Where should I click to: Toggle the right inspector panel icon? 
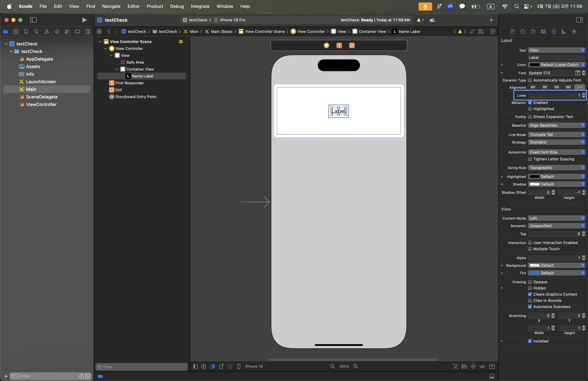tap(579, 20)
